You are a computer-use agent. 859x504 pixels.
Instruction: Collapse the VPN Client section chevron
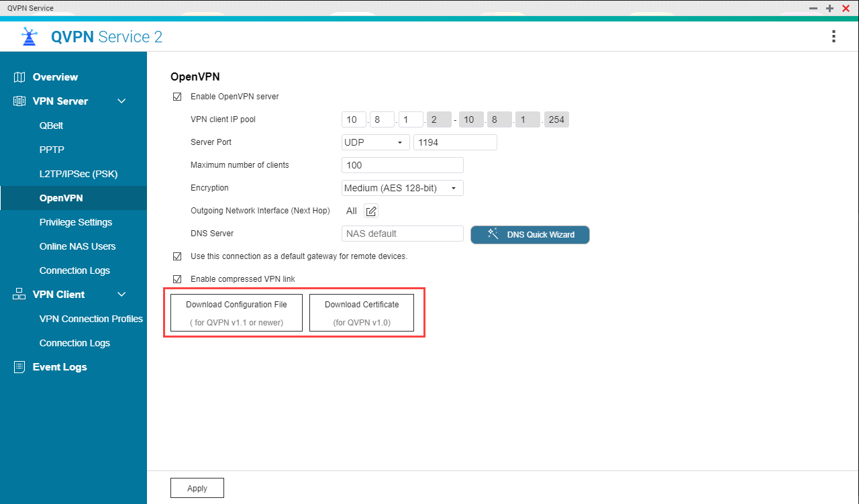coord(121,295)
